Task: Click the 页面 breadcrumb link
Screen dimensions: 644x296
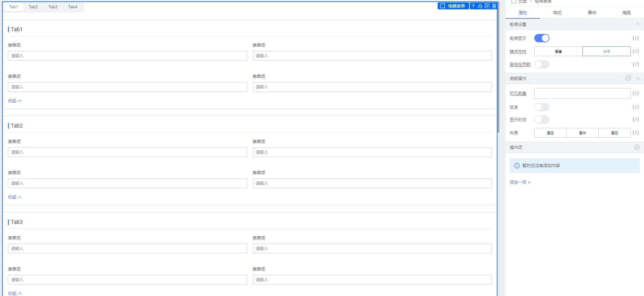Action: [522, 1]
